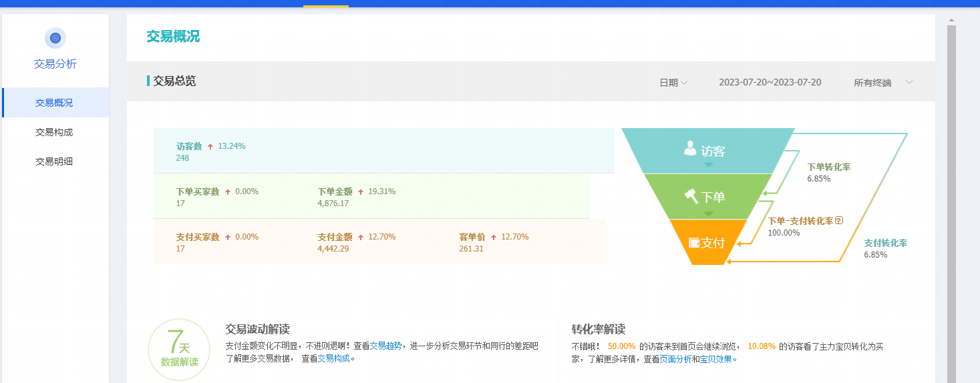The image size is (980, 383).
Task: Click the up arrow next to 支付买家数
Action: click(x=228, y=237)
